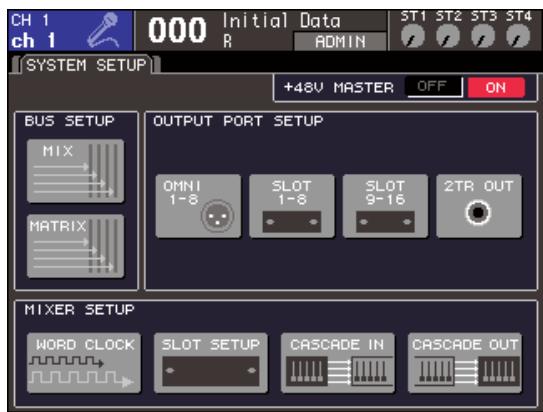Open SLOT 9-16 output port setup
The image size is (543, 412).
point(385,206)
